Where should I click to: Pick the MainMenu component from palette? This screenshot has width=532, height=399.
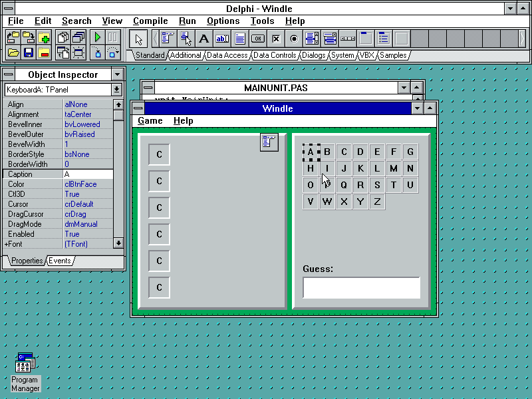click(x=168, y=39)
